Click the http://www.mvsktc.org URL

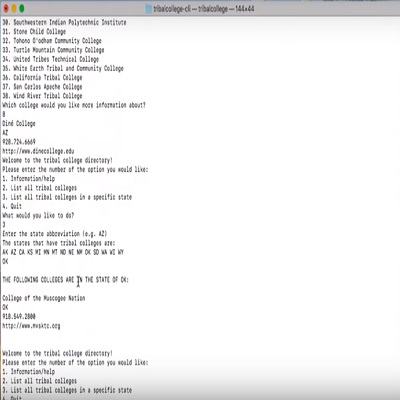31,326
